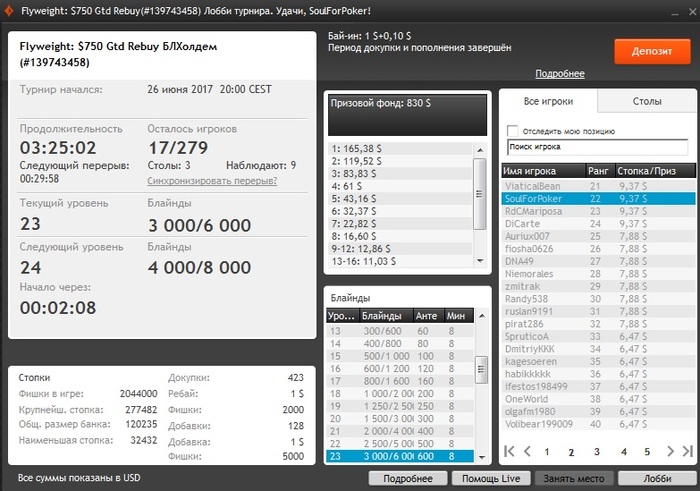Screen dimensions: 700x491
Task: Select player row Niemorales
Action: pyautogui.click(x=599, y=274)
